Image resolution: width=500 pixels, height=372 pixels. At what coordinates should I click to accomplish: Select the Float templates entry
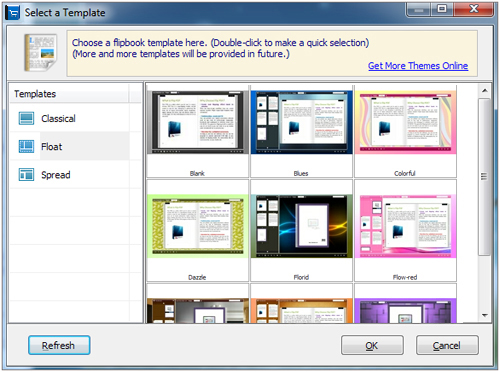coord(70,146)
